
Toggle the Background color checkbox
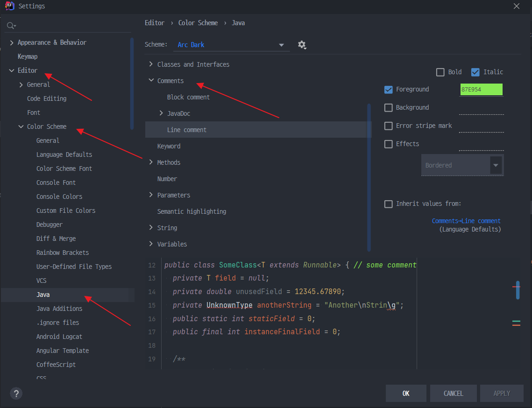pos(389,107)
